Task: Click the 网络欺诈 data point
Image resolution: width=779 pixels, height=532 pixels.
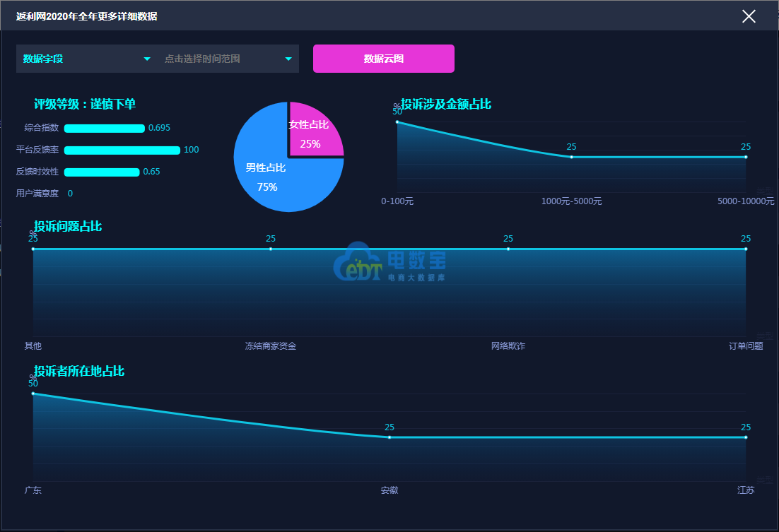Action: coord(508,249)
